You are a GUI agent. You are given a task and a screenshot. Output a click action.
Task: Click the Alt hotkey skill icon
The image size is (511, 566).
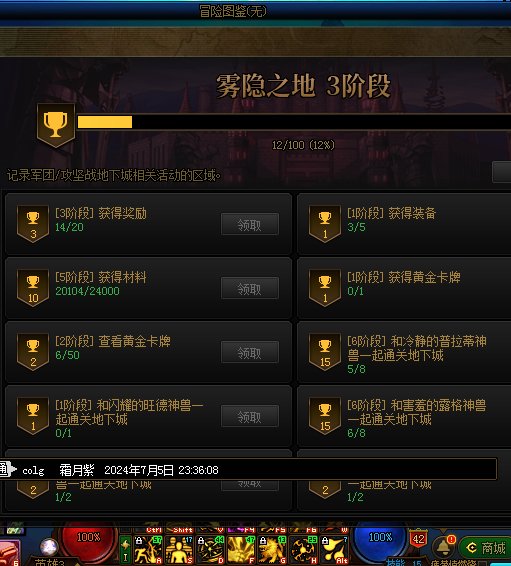click(x=334, y=550)
